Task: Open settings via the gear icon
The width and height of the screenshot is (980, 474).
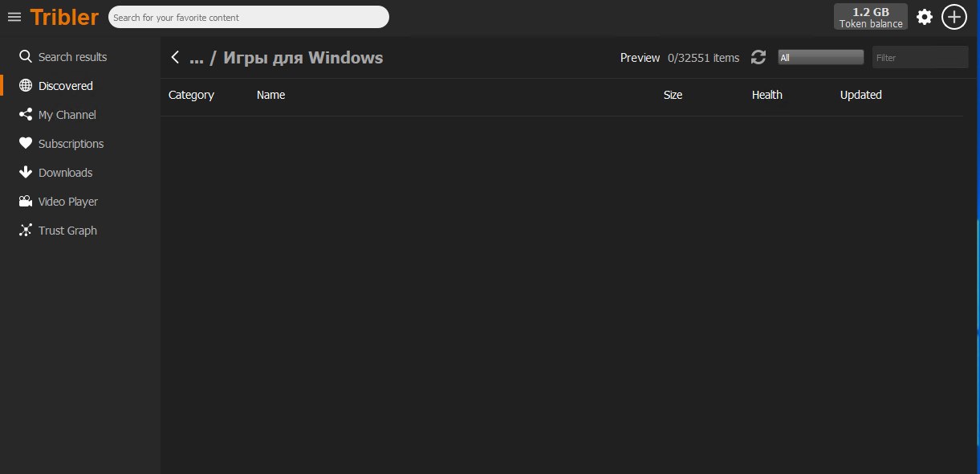Action: (925, 17)
